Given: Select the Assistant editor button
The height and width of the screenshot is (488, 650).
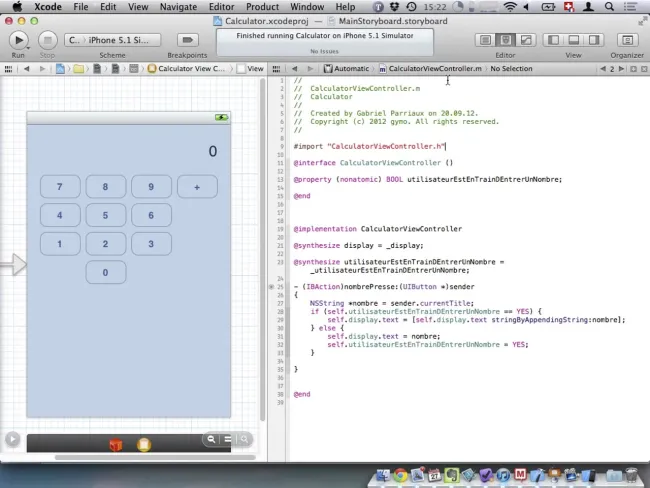Looking at the screenshot, I should click(505, 40).
